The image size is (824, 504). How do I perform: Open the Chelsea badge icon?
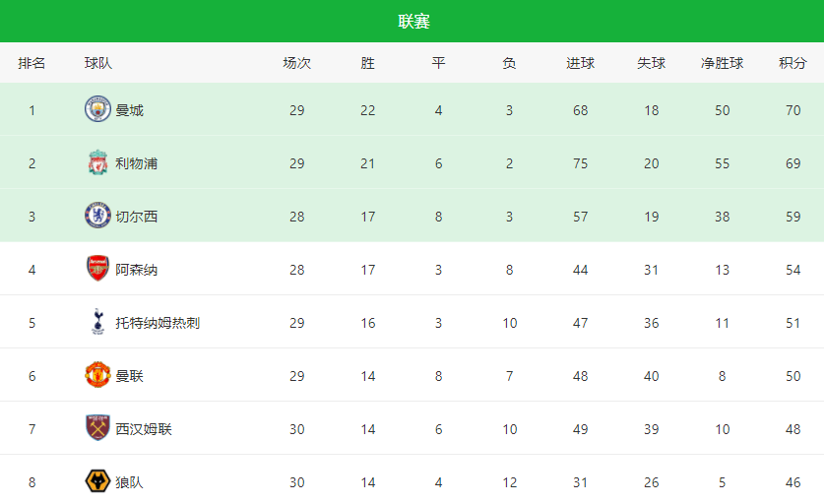97,216
